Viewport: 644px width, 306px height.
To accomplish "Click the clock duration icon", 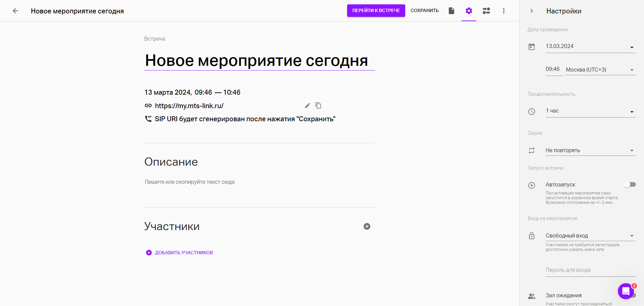I will coord(532,111).
